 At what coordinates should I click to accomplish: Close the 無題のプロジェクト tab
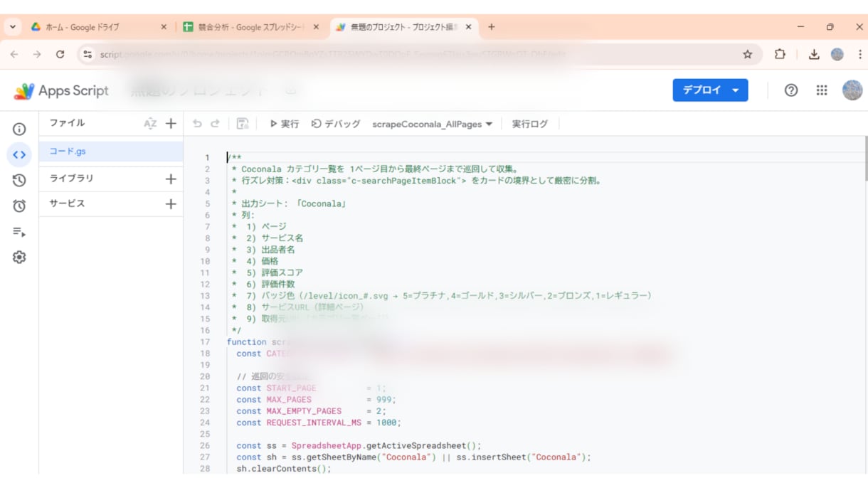pos(468,27)
